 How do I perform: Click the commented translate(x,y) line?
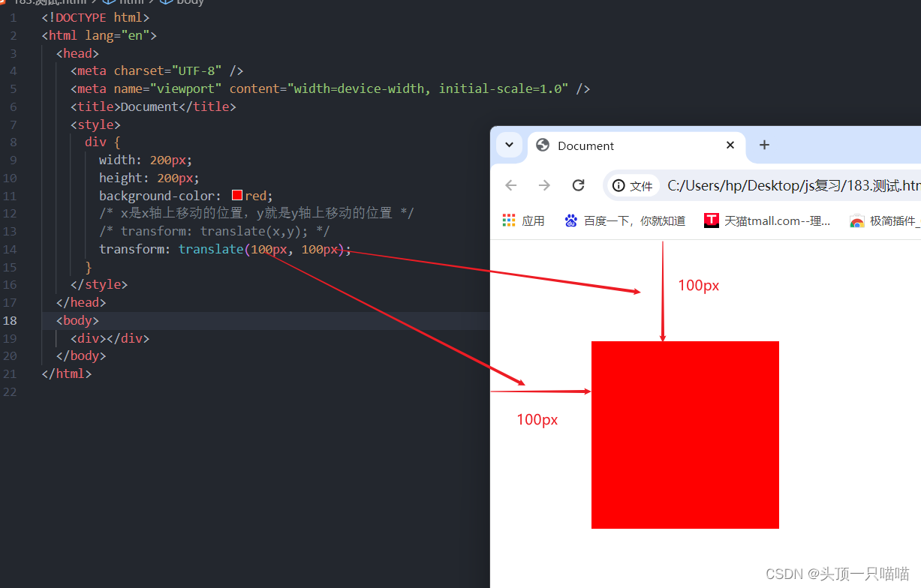[x=214, y=231]
